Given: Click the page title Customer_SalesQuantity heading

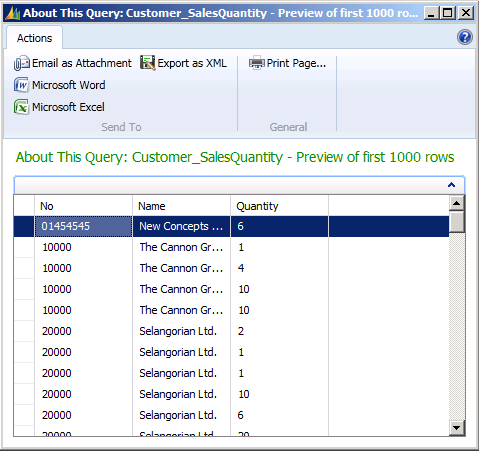Looking at the screenshot, I should 235,157.
